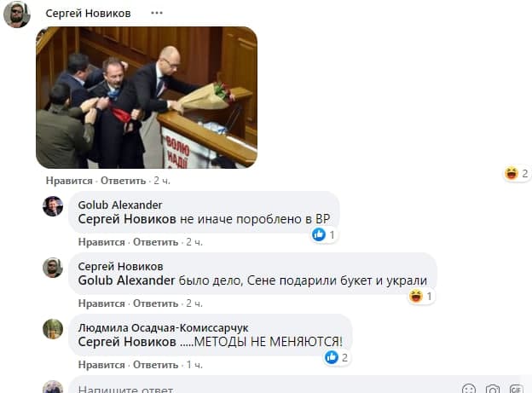
Task: Like the photo comment via Нравится
Action: pyautogui.click(x=69, y=181)
